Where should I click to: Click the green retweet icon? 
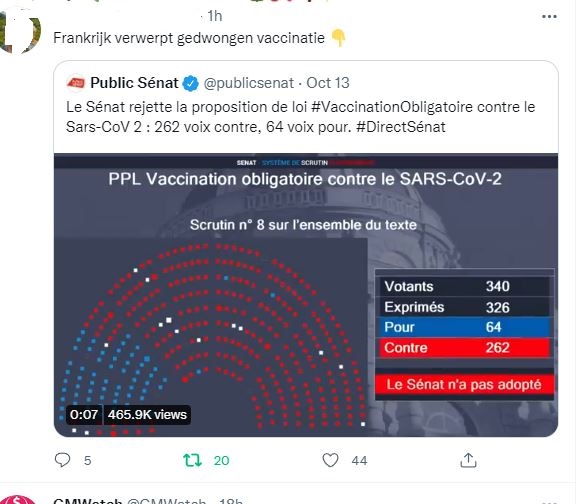point(192,460)
